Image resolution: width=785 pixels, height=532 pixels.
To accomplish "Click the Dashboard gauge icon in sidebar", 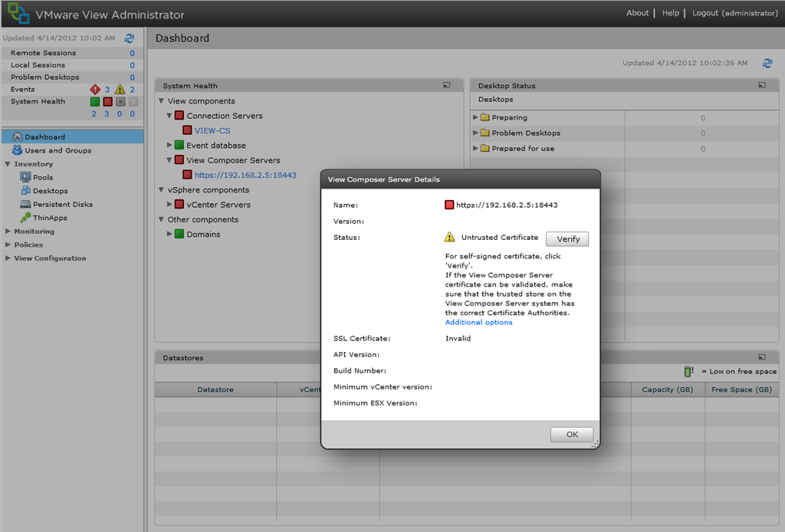I will click(x=18, y=136).
